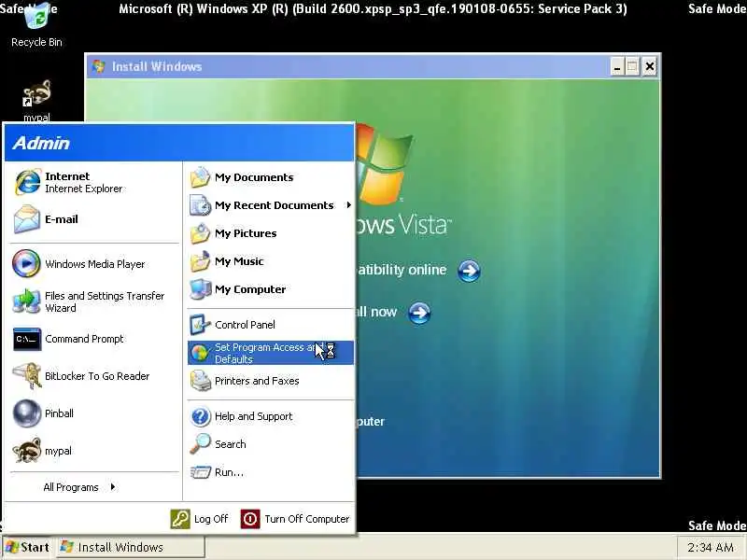The image size is (747, 560).
Task: Click the 'My Computer' label
Action: click(250, 289)
